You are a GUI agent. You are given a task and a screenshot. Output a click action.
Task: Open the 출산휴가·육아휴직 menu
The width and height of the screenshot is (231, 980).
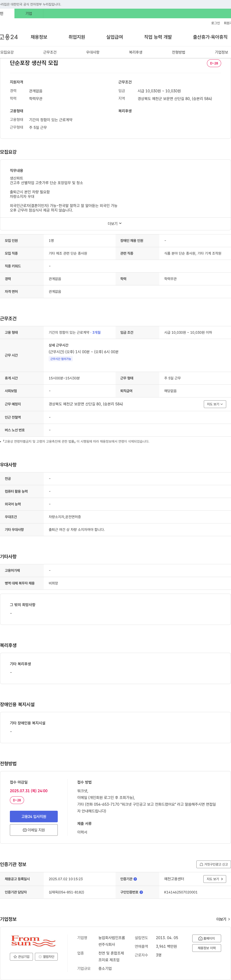(210, 37)
